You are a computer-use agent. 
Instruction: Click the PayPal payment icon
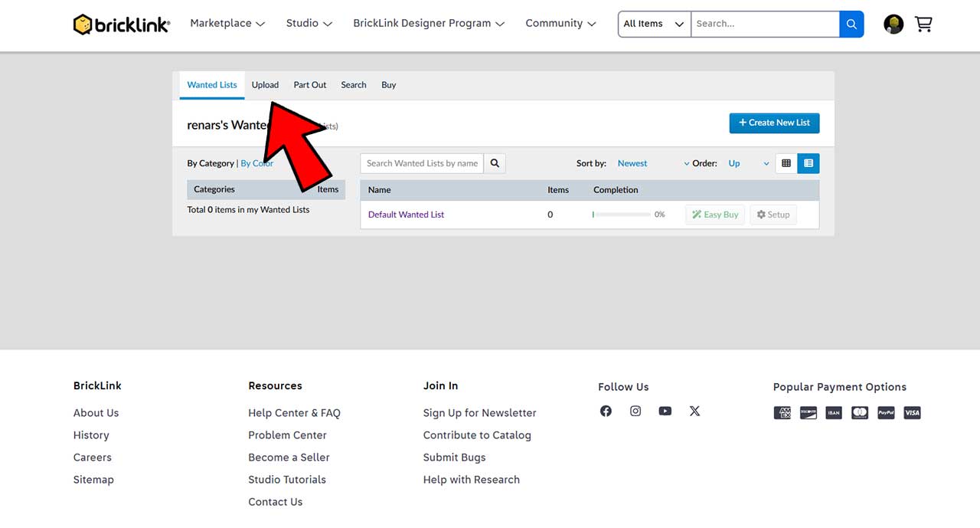(x=886, y=413)
